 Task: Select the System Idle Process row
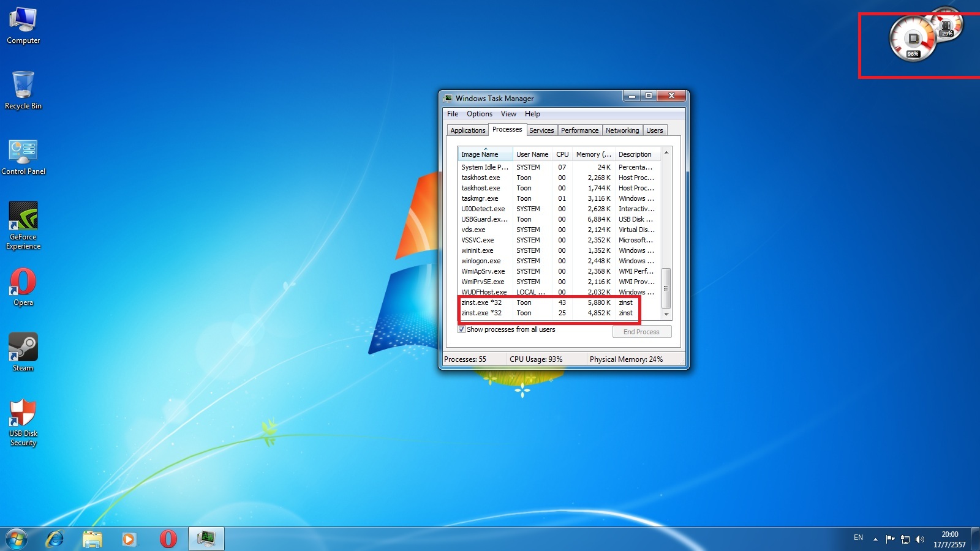click(x=559, y=167)
